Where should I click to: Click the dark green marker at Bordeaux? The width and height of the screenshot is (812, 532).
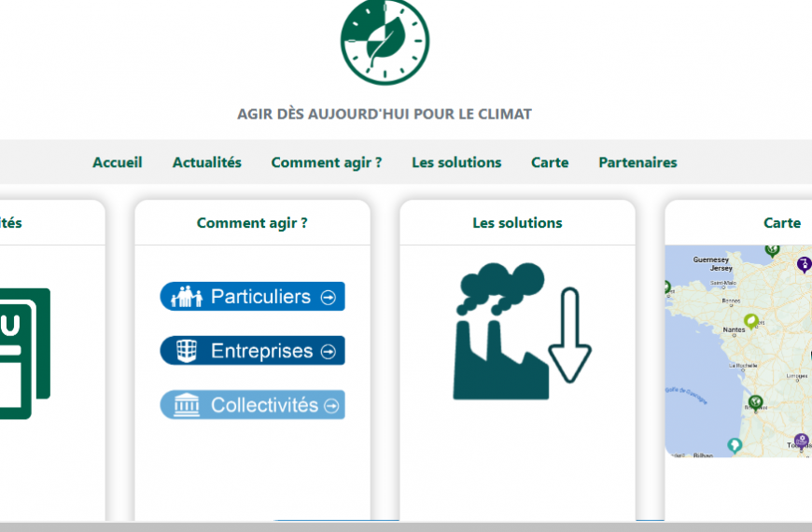point(756,403)
